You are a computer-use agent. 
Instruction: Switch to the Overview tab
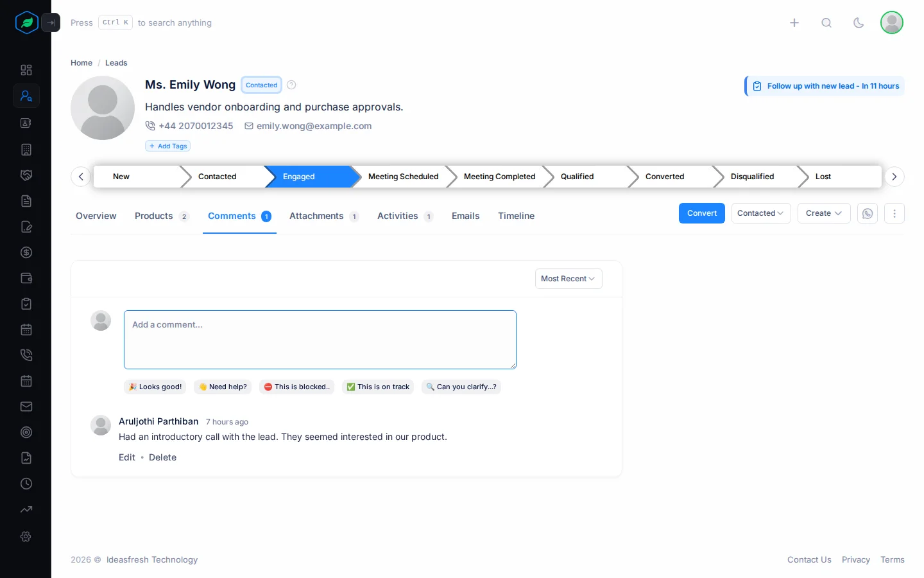(96, 216)
